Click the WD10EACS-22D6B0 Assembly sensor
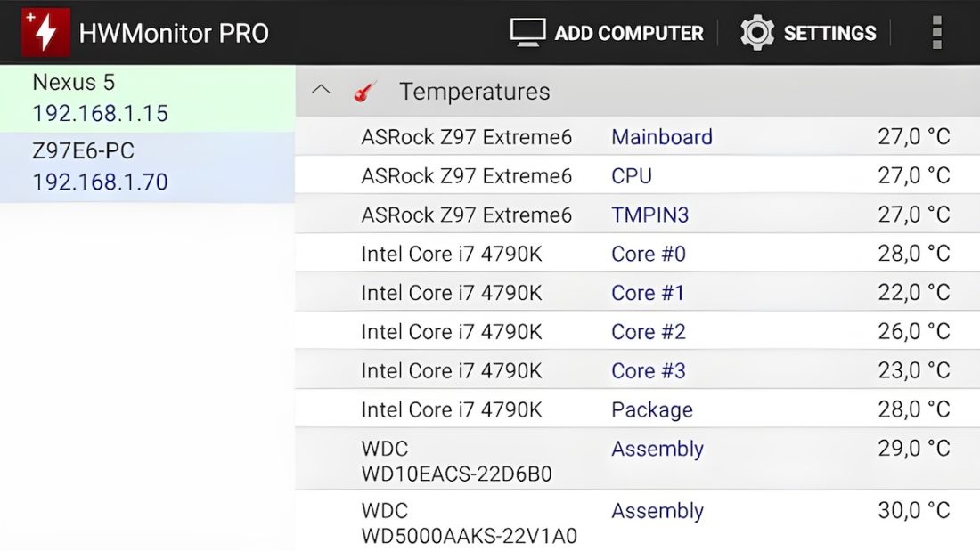 tap(657, 450)
